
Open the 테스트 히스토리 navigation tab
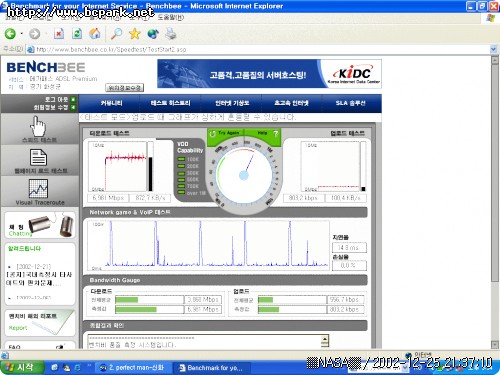coord(170,103)
